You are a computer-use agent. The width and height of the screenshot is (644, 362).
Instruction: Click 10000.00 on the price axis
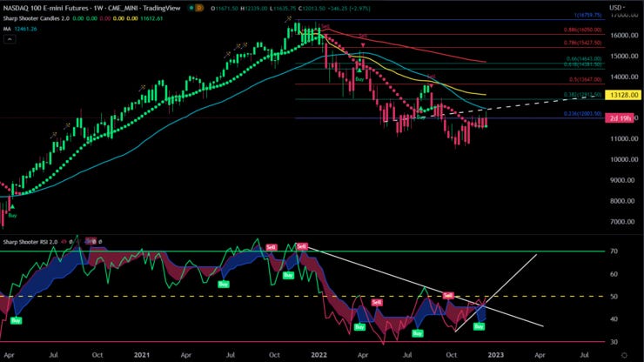pyautogui.click(x=624, y=159)
